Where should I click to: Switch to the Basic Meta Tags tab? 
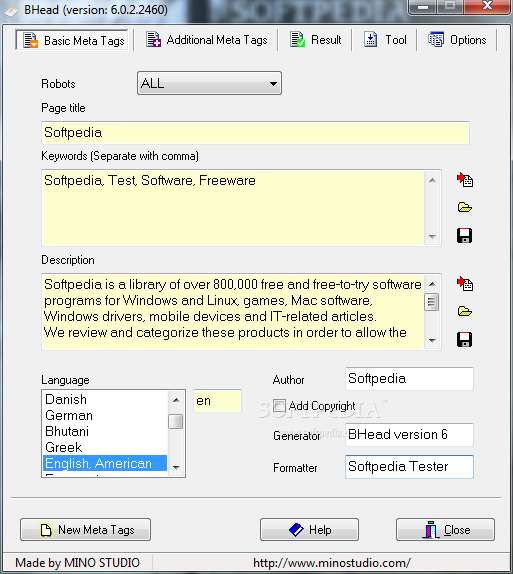click(73, 40)
